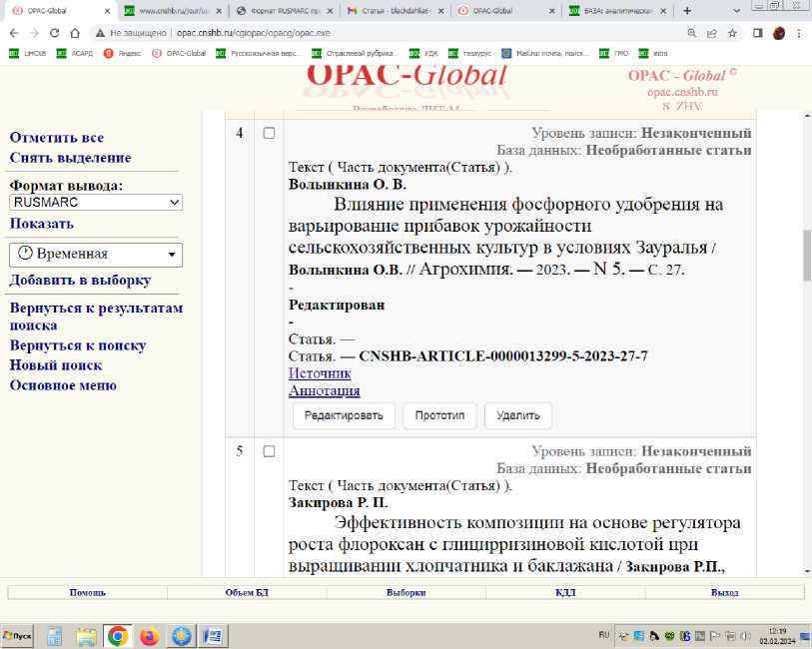Launch Microsoft Word from the taskbar

click(213, 636)
